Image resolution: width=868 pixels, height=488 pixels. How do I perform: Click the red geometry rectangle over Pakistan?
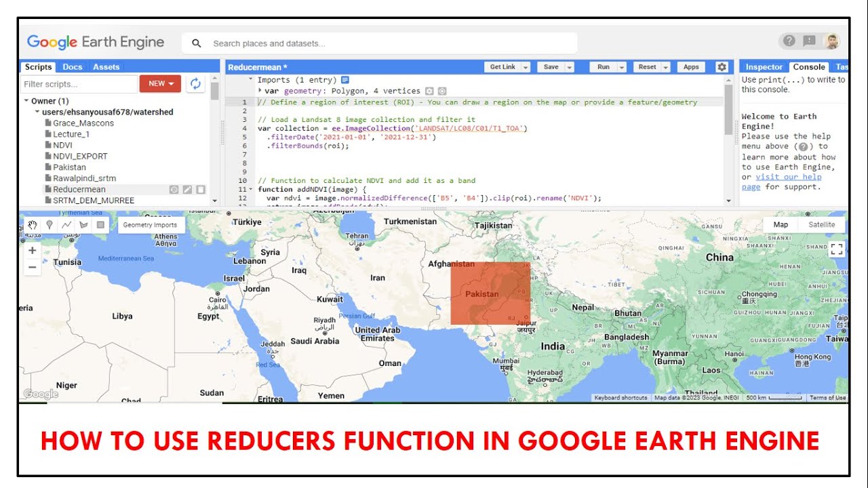point(490,293)
